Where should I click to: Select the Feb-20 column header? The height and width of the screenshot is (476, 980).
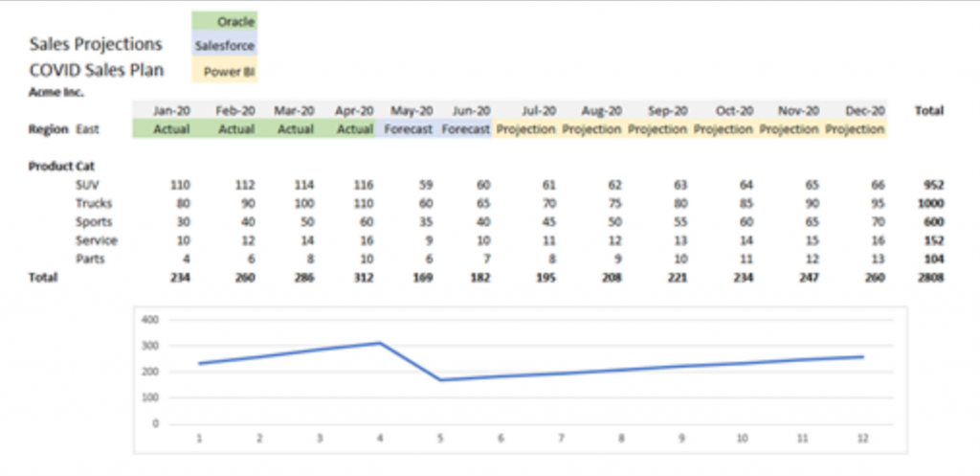tap(235, 111)
